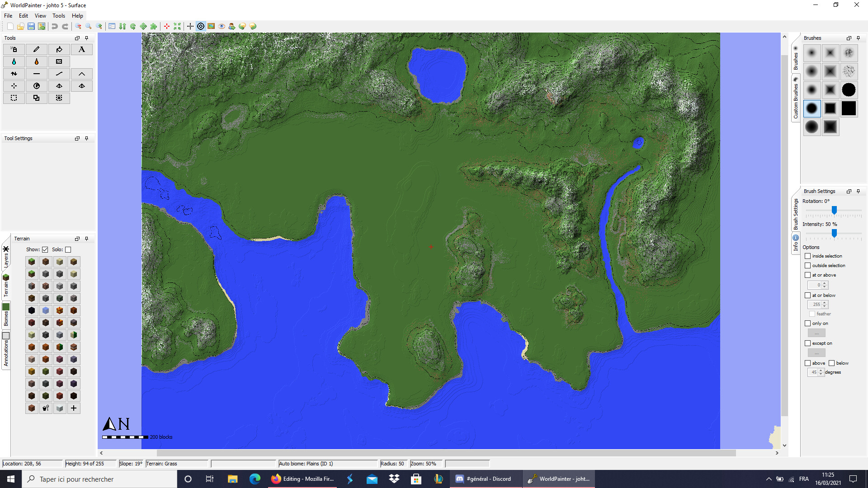Select the solid black circle brush
Screen dimensions: 868x488
click(x=849, y=90)
